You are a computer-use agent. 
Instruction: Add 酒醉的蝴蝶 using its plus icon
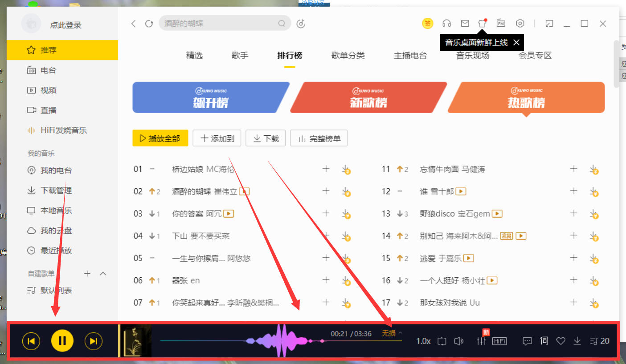pyautogui.click(x=326, y=191)
